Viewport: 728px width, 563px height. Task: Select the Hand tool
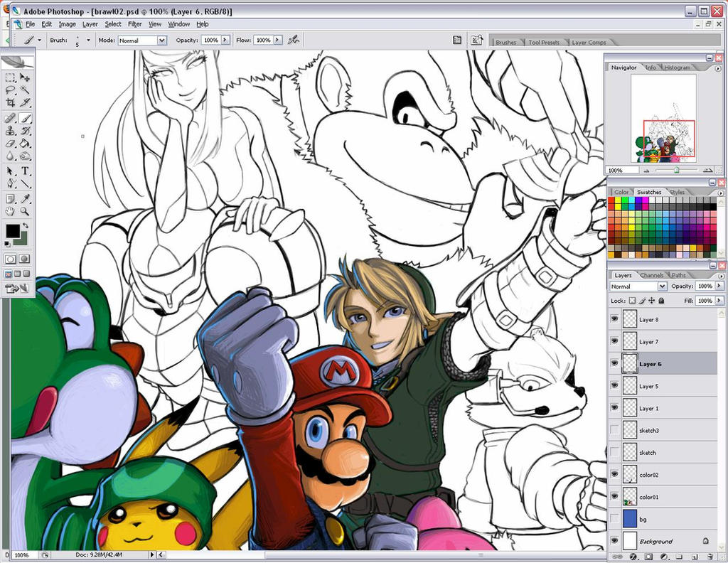10,212
